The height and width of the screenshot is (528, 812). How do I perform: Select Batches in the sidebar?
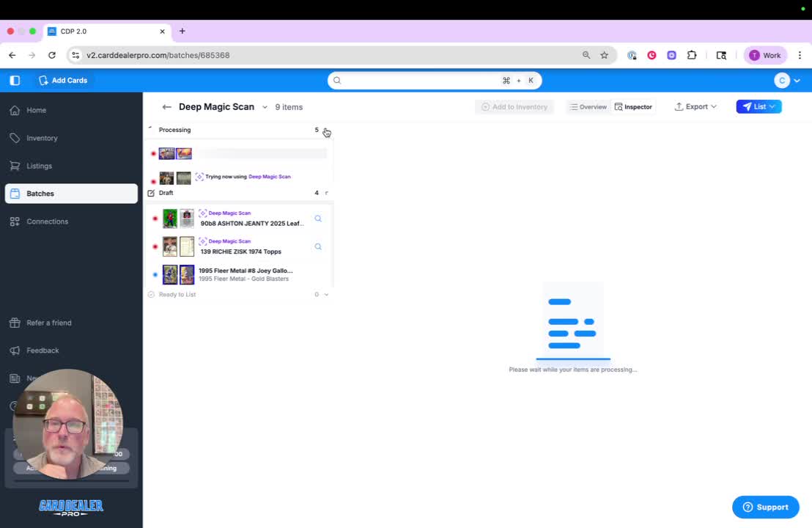[x=72, y=194]
